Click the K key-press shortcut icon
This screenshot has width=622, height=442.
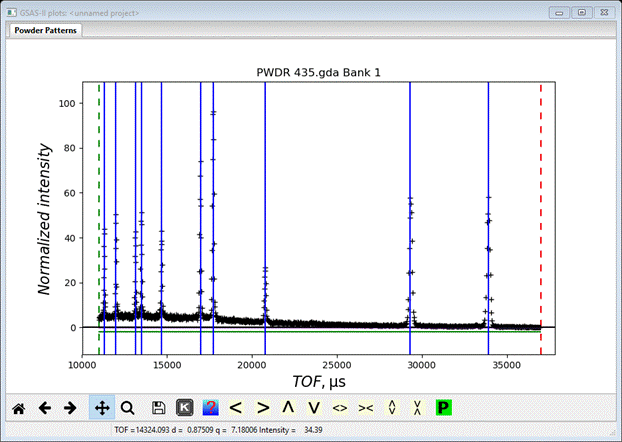tap(185, 408)
